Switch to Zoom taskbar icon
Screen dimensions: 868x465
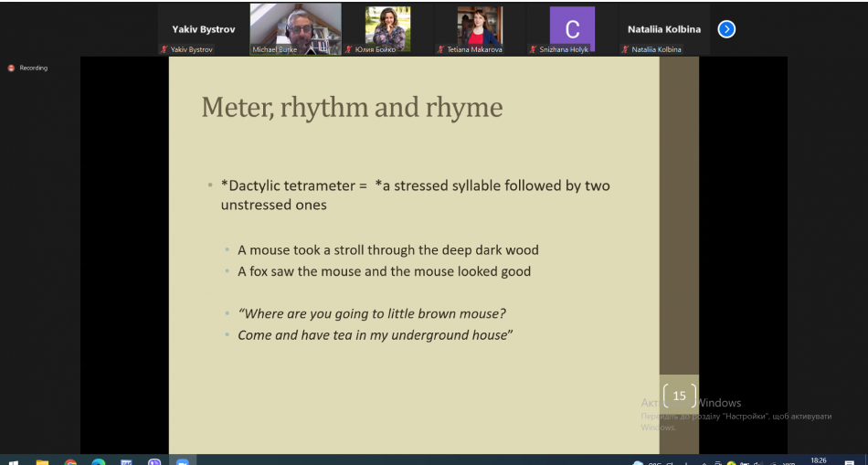pyautogui.click(x=182, y=461)
